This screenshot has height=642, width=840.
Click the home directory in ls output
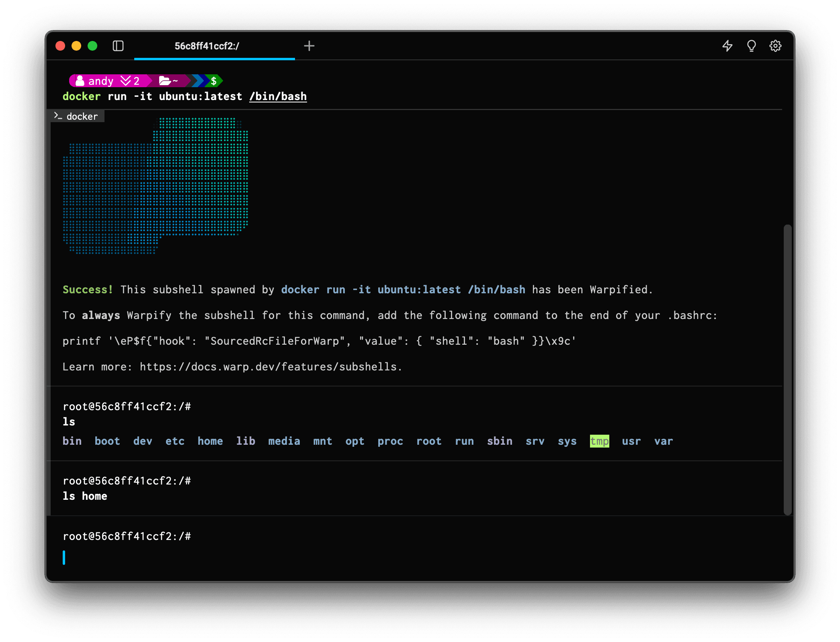[x=210, y=441]
